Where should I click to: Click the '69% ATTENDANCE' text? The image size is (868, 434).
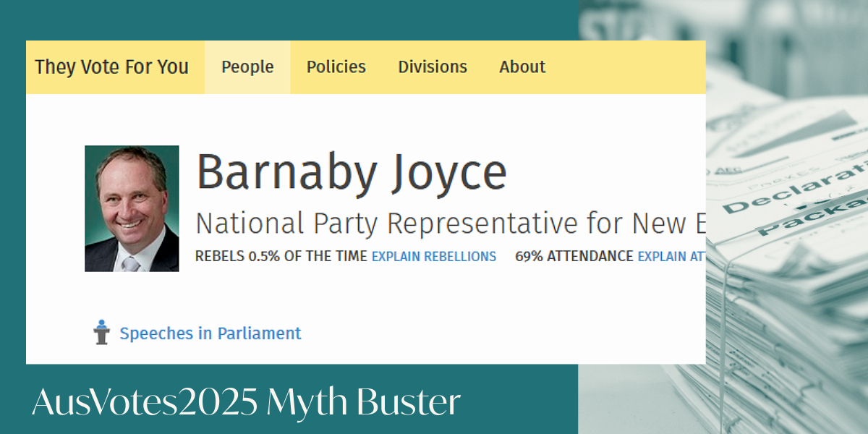[x=574, y=256]
